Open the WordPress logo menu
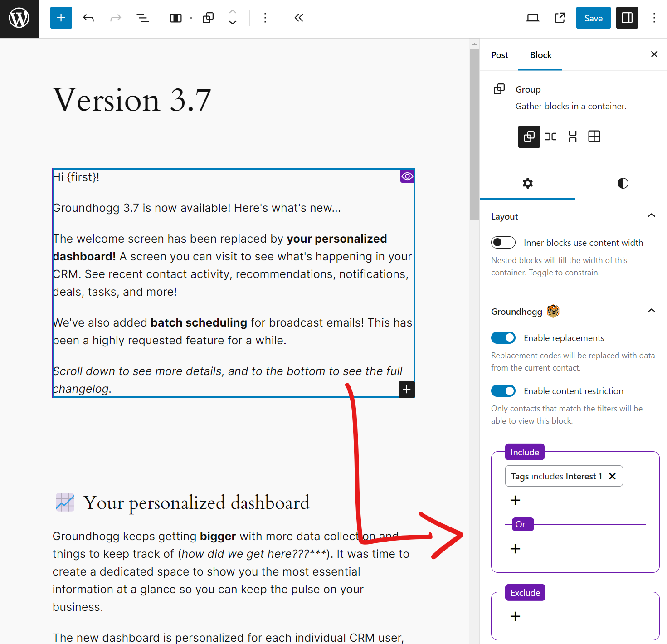667x644 pixels. [19, 19]
